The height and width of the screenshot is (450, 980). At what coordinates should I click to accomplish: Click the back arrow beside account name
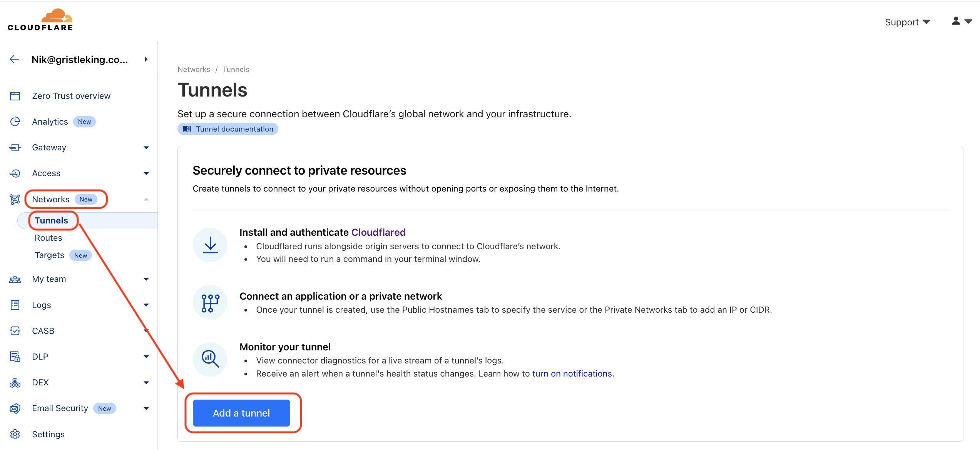click(15, 59)
